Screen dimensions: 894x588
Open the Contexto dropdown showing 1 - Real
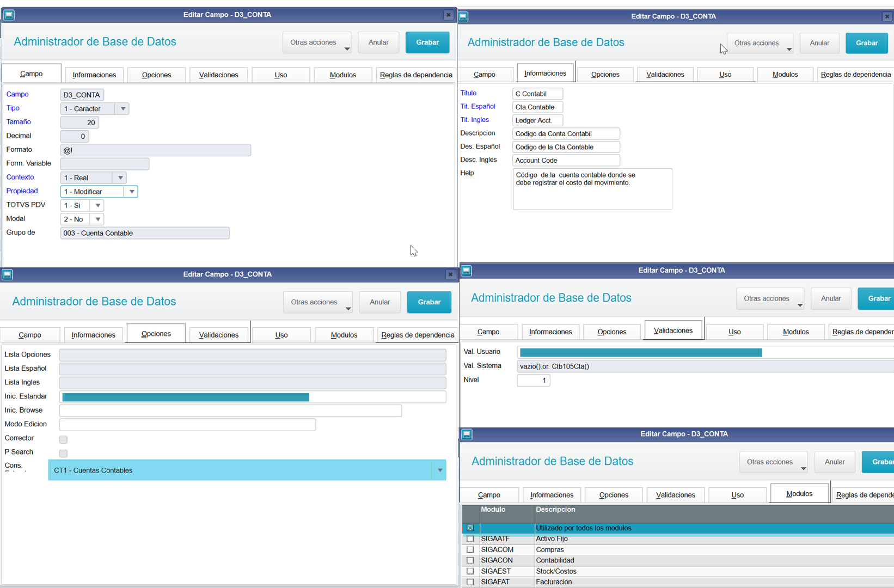93,178
